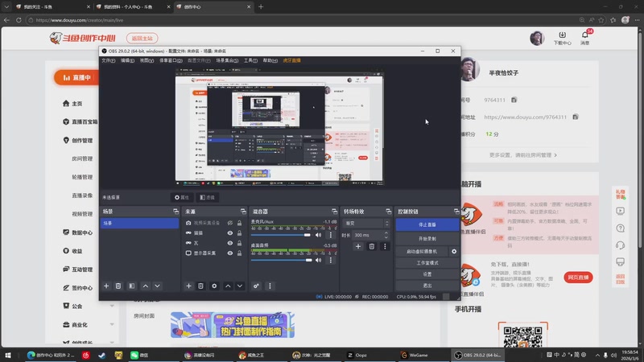Click the red web streaming button on Douyu
This screenshot has height=362, width=644.
pos(578,278)
